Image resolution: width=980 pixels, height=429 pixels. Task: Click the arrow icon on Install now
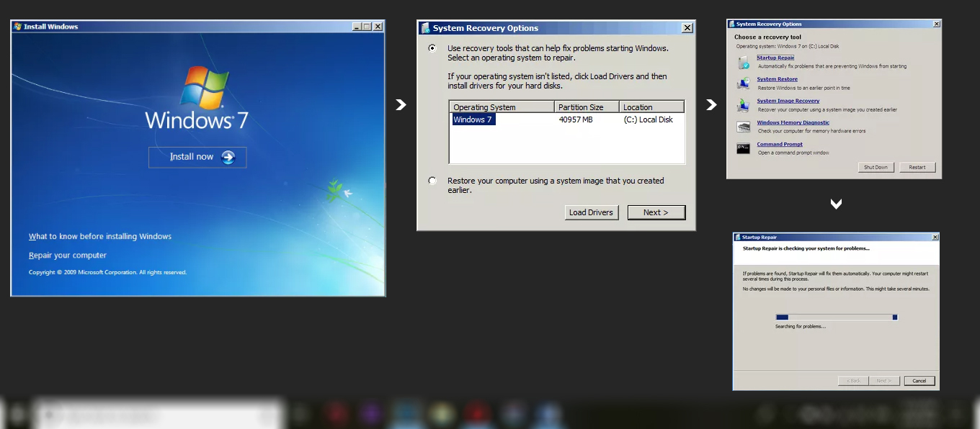(x=228, y=157)
